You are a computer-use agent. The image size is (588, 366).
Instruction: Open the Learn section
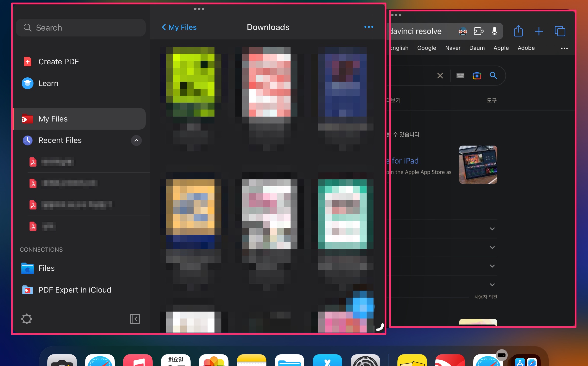(48, 83)
